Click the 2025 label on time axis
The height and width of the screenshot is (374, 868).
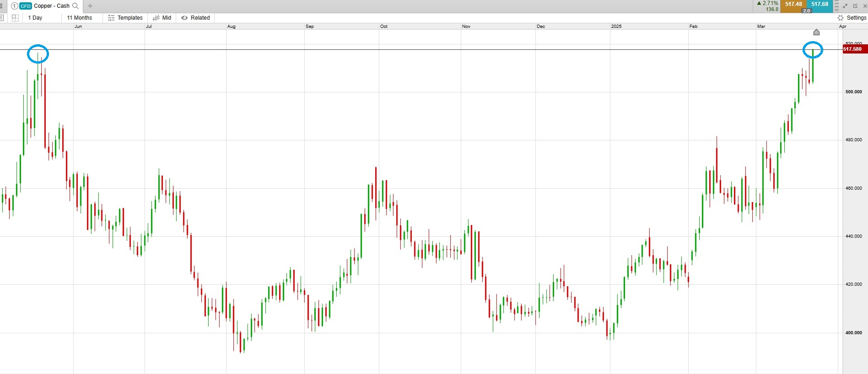[x=616, y=27]
